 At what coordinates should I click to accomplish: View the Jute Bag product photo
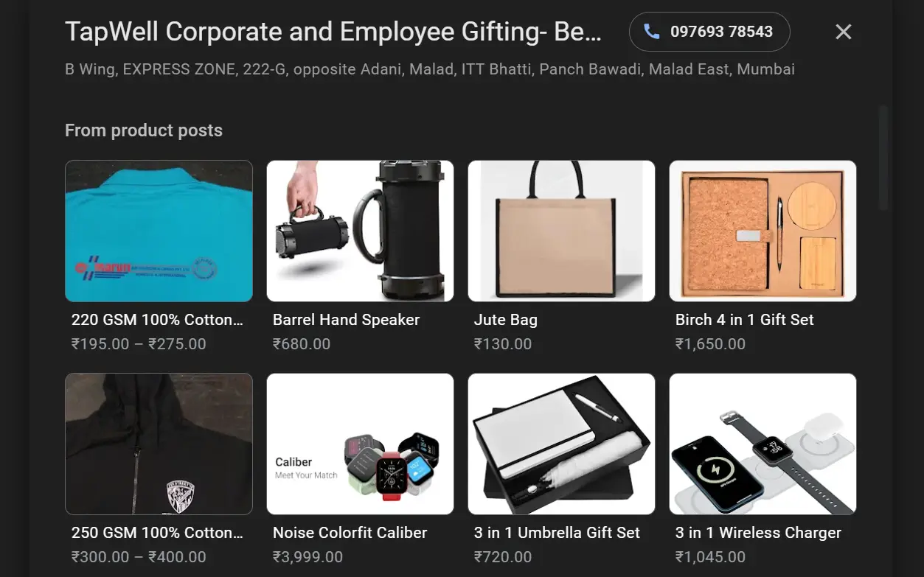pyautogui.click(x=561, y=231)
